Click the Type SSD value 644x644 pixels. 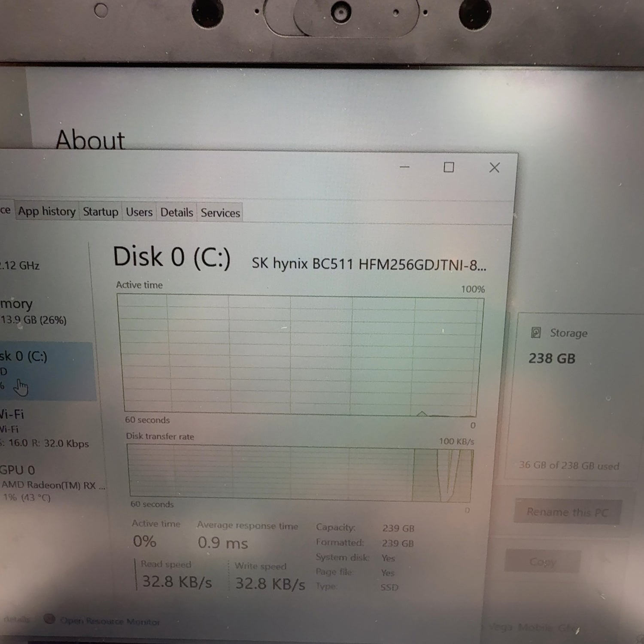pyautogui.click(x=389, y=587)
